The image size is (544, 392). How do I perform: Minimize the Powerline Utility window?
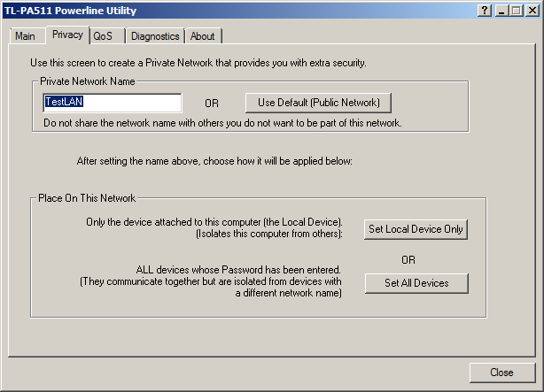click(501, 10)
